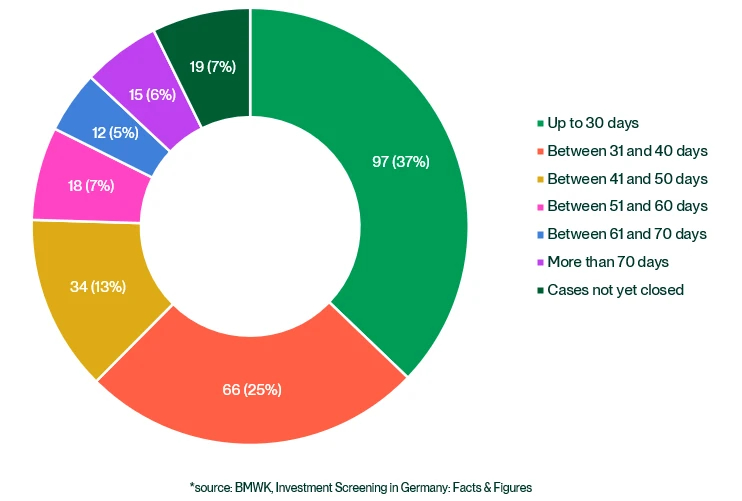Click the "Between 41 and 50 days" legend text
The width and height of the screenshot is (742, 501).
coord(627,178)
